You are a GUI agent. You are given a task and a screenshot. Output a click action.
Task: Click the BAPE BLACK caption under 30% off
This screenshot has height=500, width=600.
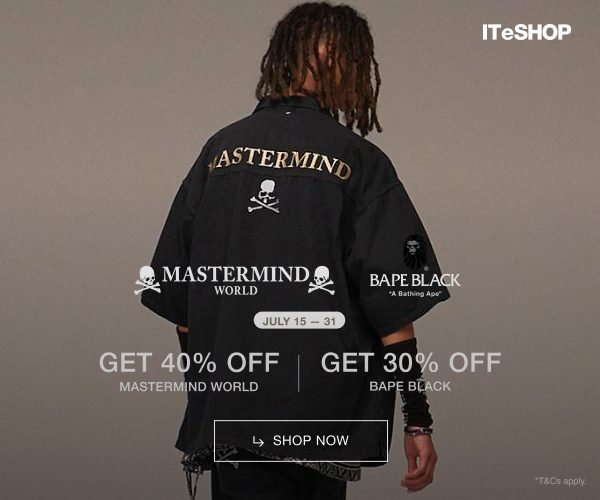(x=410, y=386)
